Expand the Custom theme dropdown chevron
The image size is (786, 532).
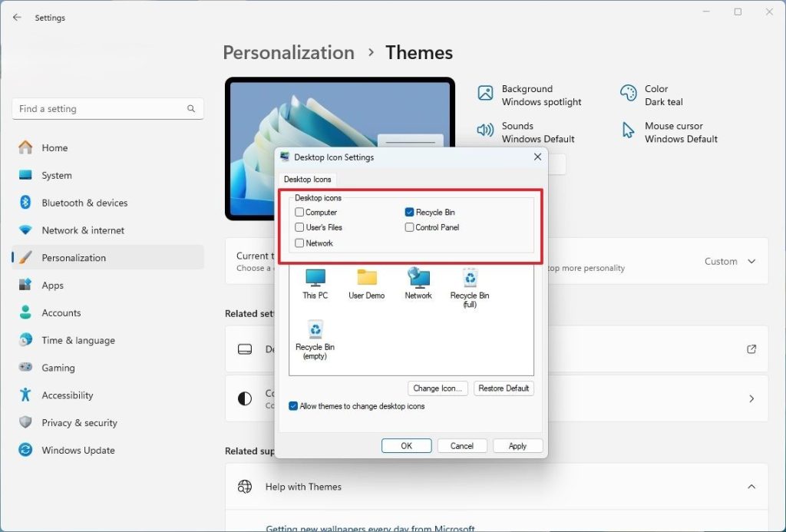click(751, 262)
